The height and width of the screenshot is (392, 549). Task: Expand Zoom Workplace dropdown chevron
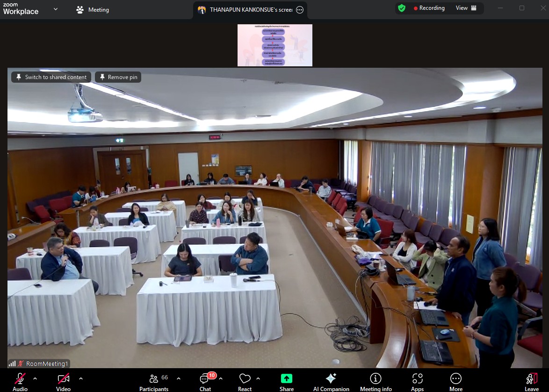click(x=56, y=9)
